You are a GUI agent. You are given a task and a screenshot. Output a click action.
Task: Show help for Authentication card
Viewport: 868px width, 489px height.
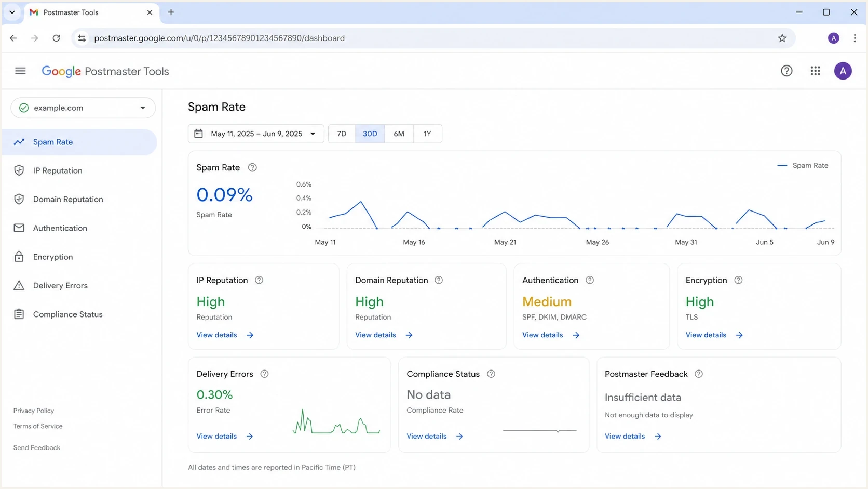pyautogui.click(x=590, y=280)
